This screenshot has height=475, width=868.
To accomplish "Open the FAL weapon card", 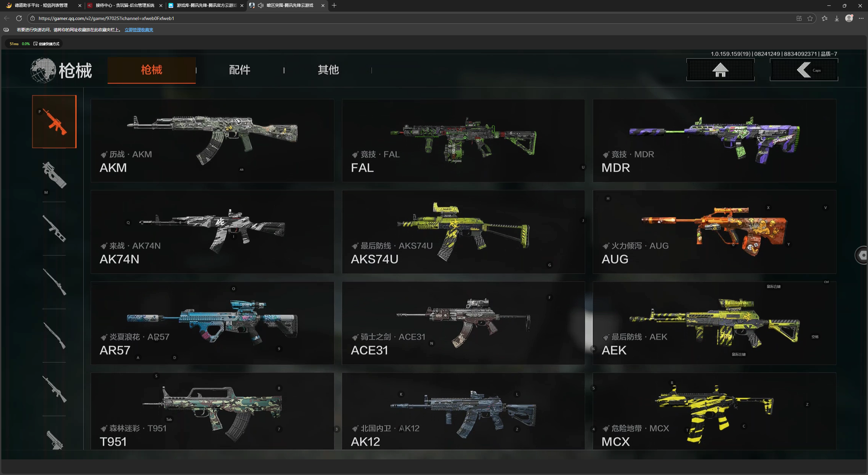I will (x=463, y=140).
